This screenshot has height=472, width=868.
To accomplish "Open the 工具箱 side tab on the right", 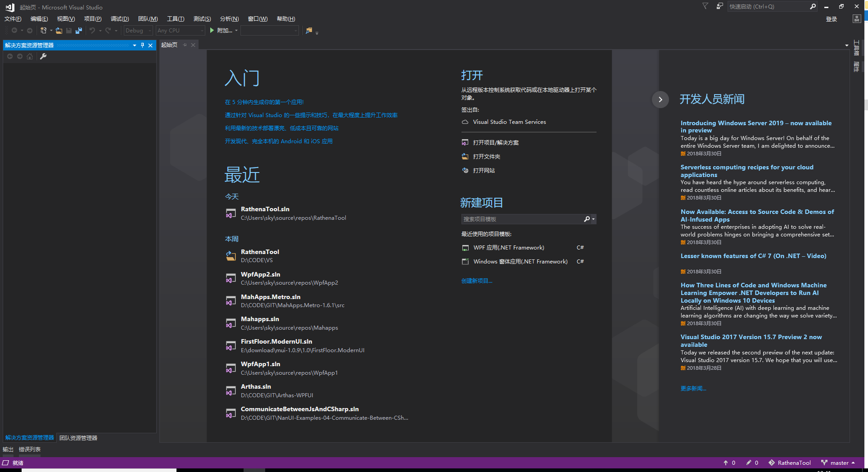I will (x=856, y=48).
